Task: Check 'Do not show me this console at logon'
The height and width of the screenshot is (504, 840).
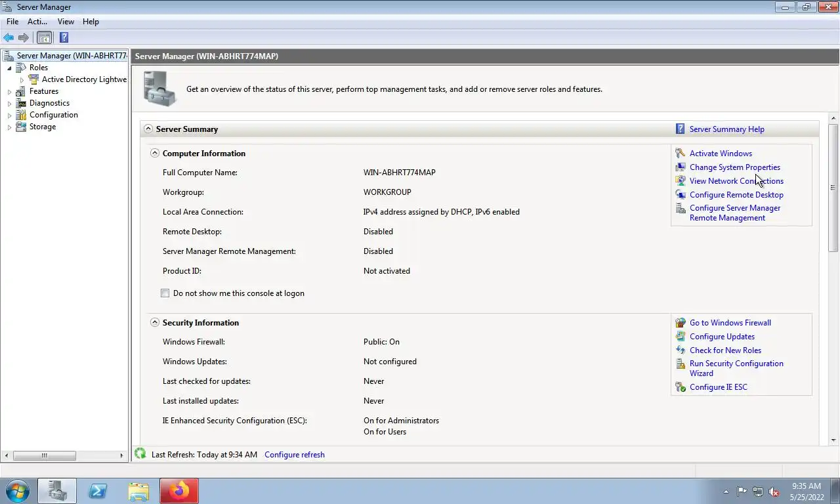Action: (x=165, y=293)
